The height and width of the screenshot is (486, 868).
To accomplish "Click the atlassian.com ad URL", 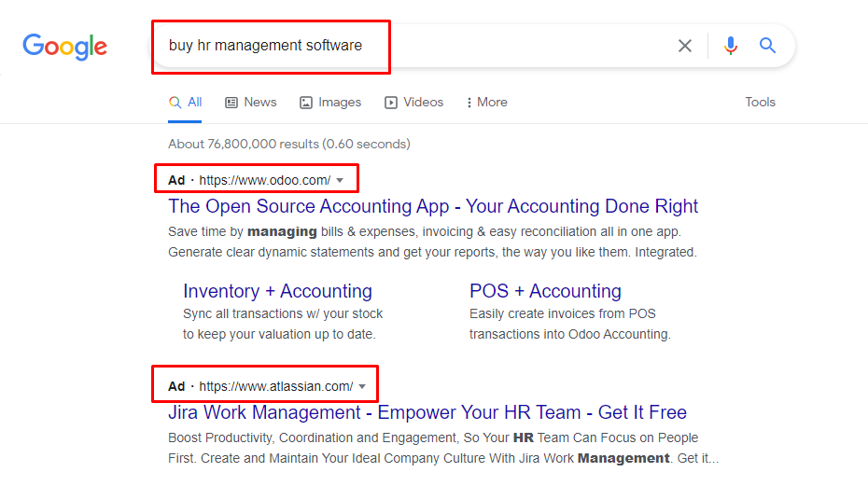I will click(275, 386).
